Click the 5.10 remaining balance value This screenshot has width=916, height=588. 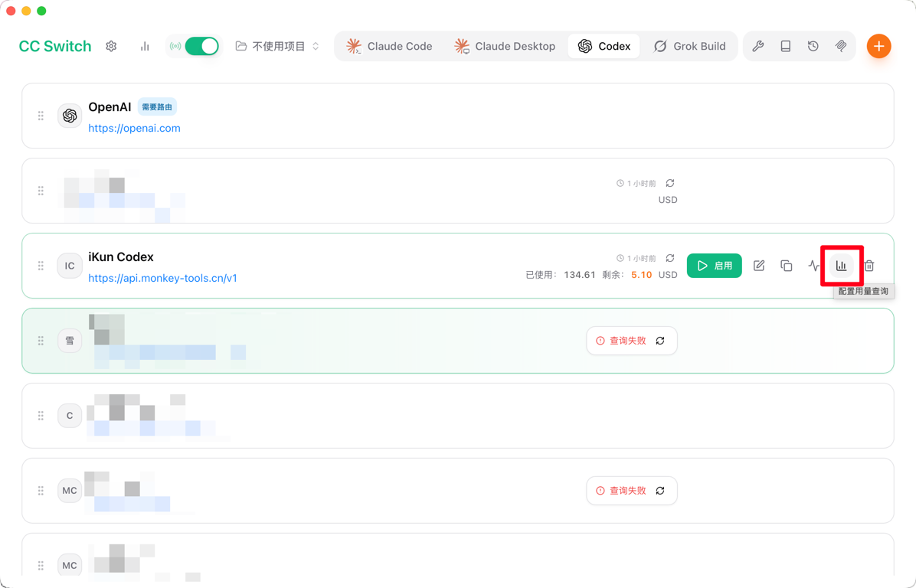[642, 274]
